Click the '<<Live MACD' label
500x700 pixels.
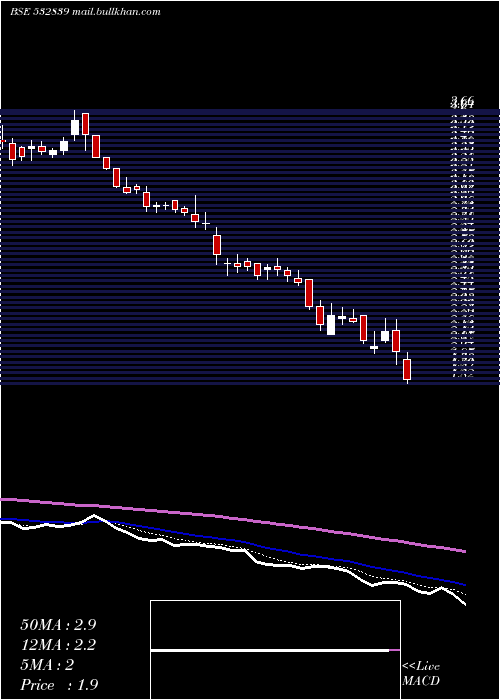point(421,674)
